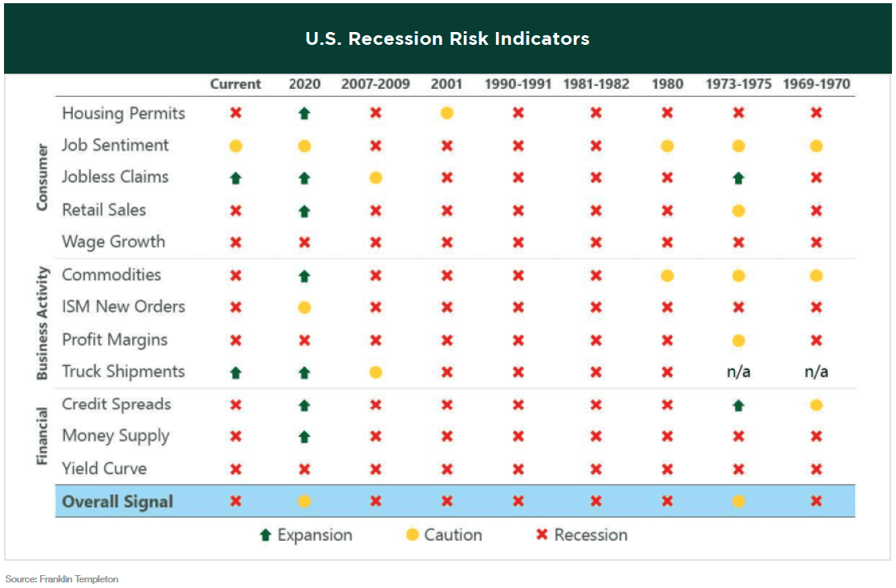Click the Job Sentiment yellow circle under Current
Viewport: 896px width, 588px height.
tap(236, 147)
